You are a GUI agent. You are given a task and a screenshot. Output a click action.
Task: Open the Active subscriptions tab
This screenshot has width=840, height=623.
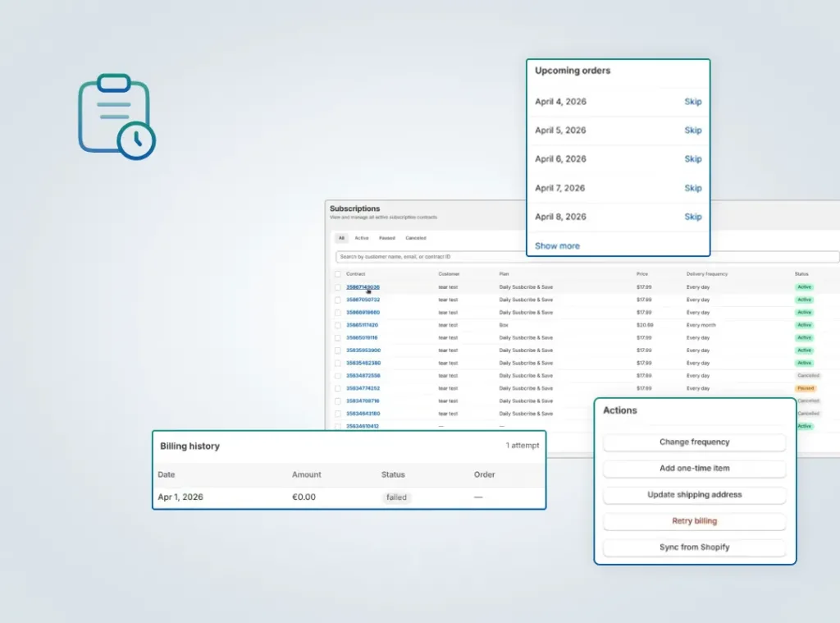pyautogui.click(x=362, y=238)
